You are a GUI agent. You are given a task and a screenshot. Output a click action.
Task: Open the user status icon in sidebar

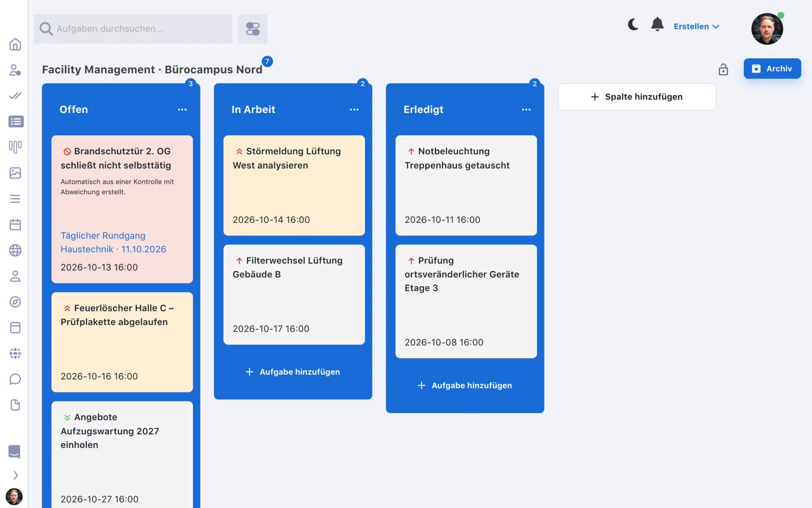(x=15, y=70)
